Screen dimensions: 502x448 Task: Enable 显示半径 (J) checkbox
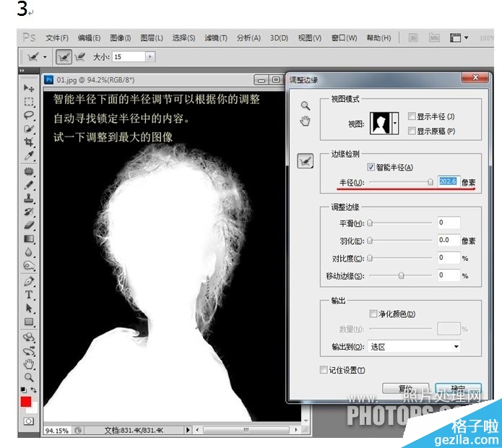coord(412,117)
